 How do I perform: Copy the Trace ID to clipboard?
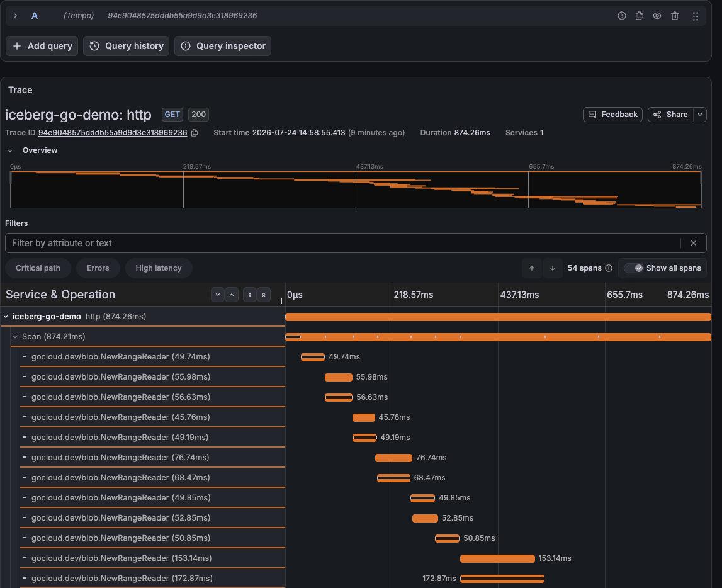click(x=195, y=133)
